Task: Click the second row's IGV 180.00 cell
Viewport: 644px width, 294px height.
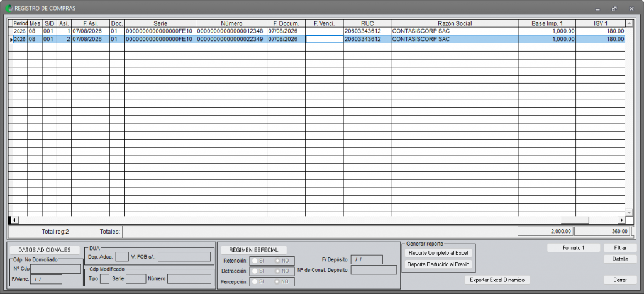Action: 601,39
